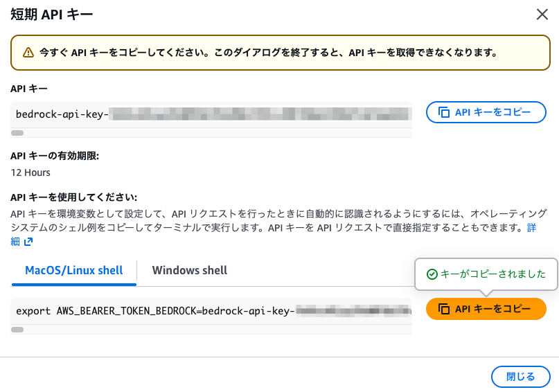Click the API キーを使用してください heading
The image size is (559, 392).
[x=73, y=197]
